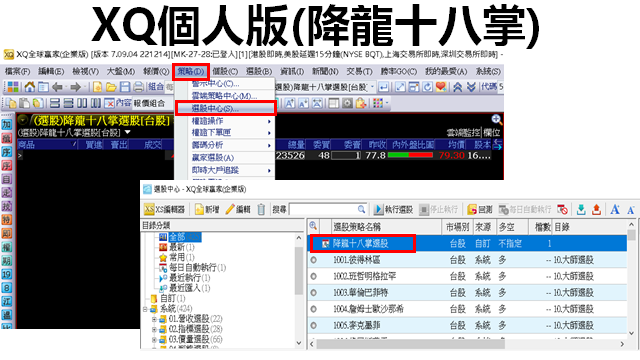Click the 雲端監控 label in quote window
Viewport: 640px width, 360px height.
463,133
